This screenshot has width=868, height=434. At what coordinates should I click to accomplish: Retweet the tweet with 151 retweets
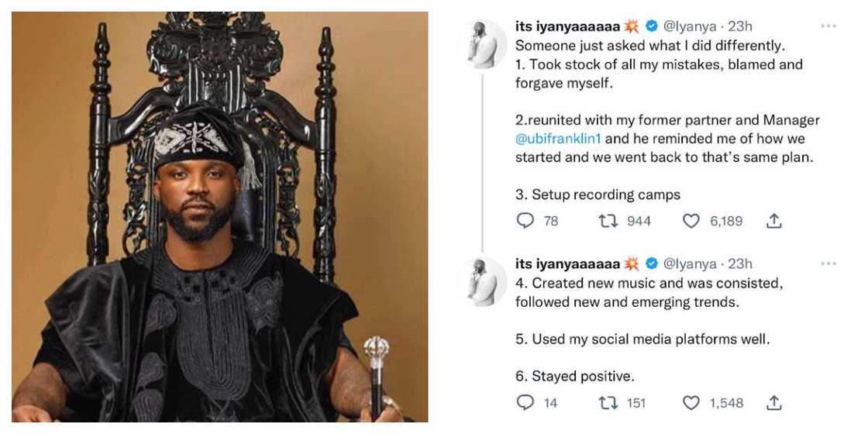click(608, 403)
